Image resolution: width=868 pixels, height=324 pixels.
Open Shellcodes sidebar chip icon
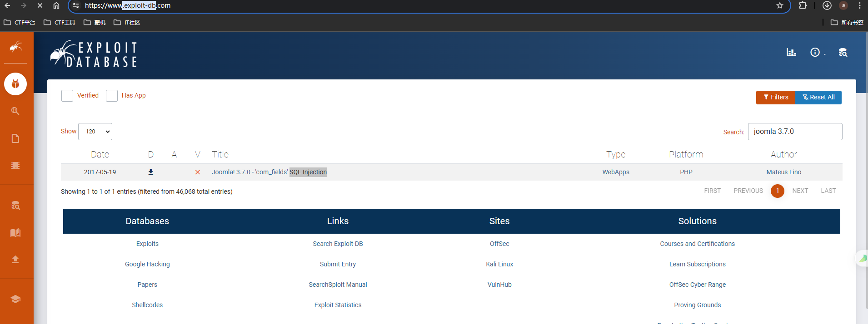pos(15,166)
